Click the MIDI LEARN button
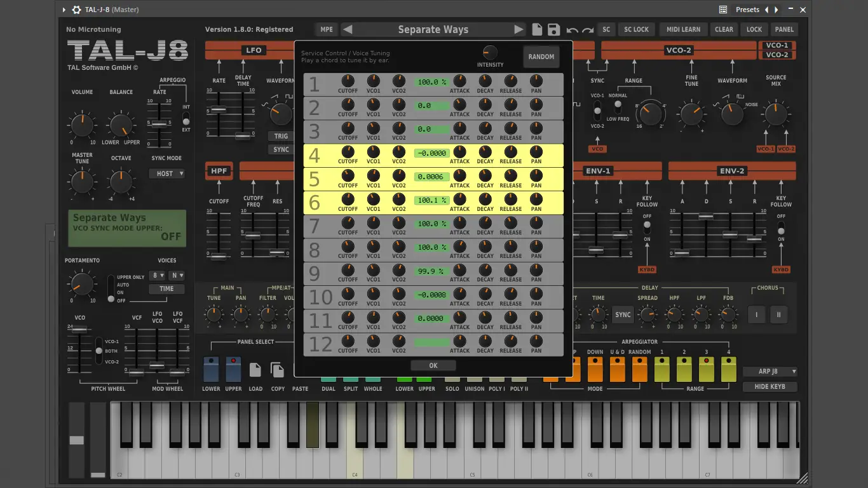This screenshot has width=868, height=488. [684, 29]
